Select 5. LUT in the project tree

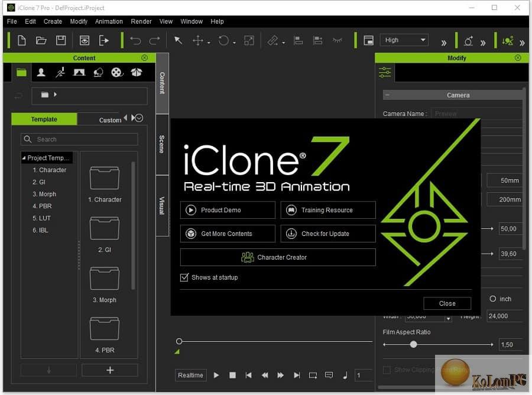42,218
